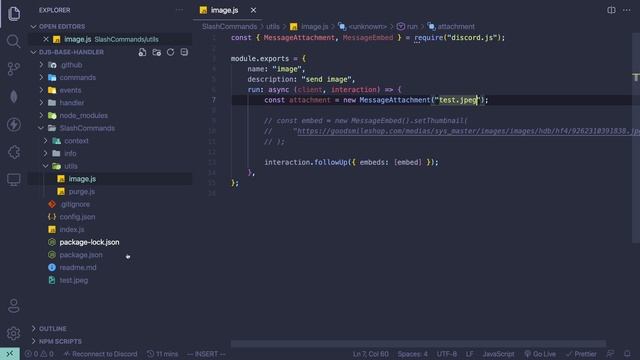
Task: Expand the Outline section
Action: click(x=53, y=329)
